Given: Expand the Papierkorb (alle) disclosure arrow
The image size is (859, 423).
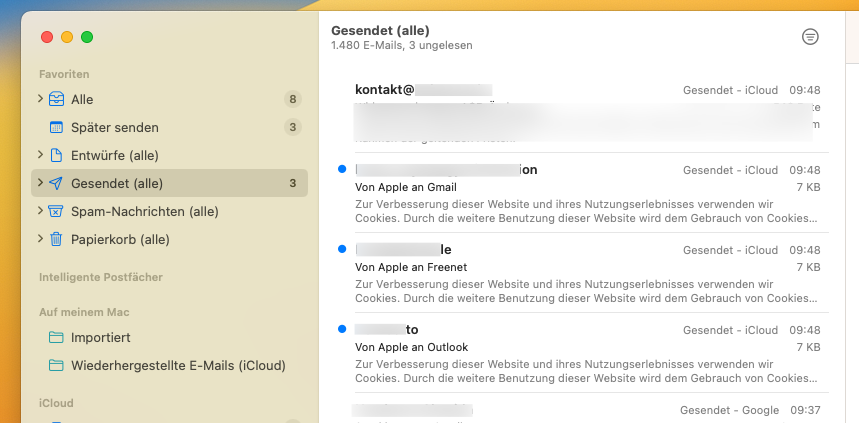Looking at the screenshot, I should pos(40,239).
